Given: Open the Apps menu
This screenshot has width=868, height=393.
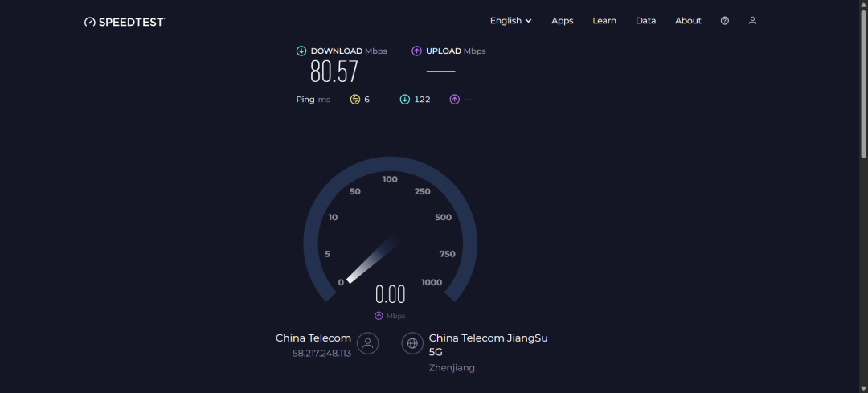Looking at the screenshot, I should [563, 20].
